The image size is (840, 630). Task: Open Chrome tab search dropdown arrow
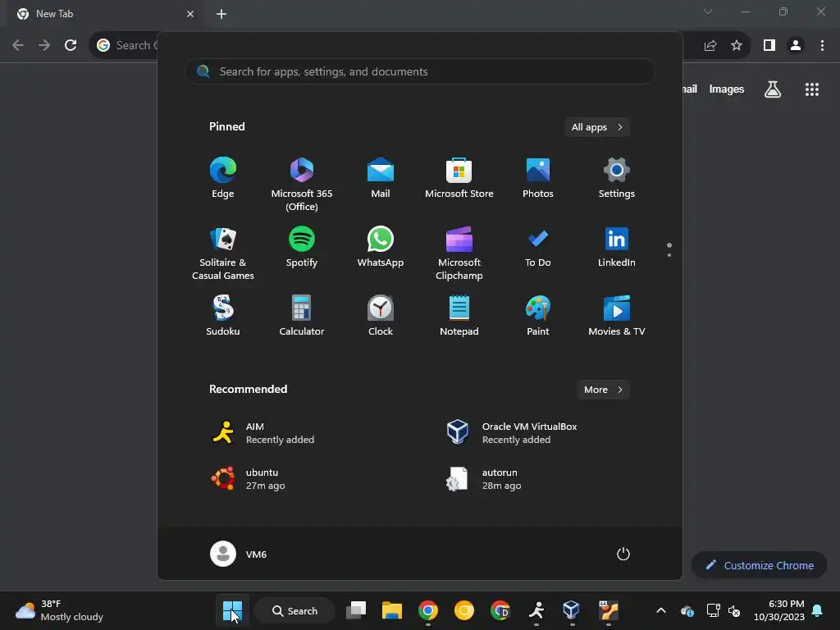[708, 11]
